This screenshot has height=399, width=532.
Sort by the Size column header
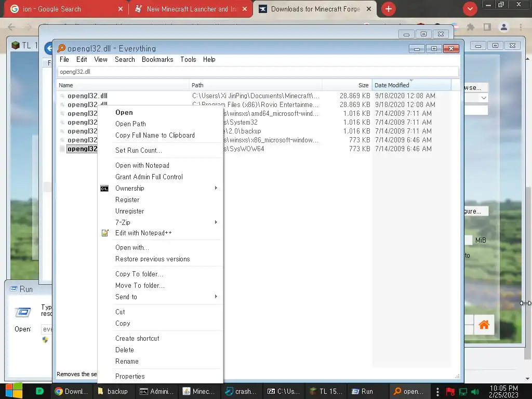click(347, 85)
